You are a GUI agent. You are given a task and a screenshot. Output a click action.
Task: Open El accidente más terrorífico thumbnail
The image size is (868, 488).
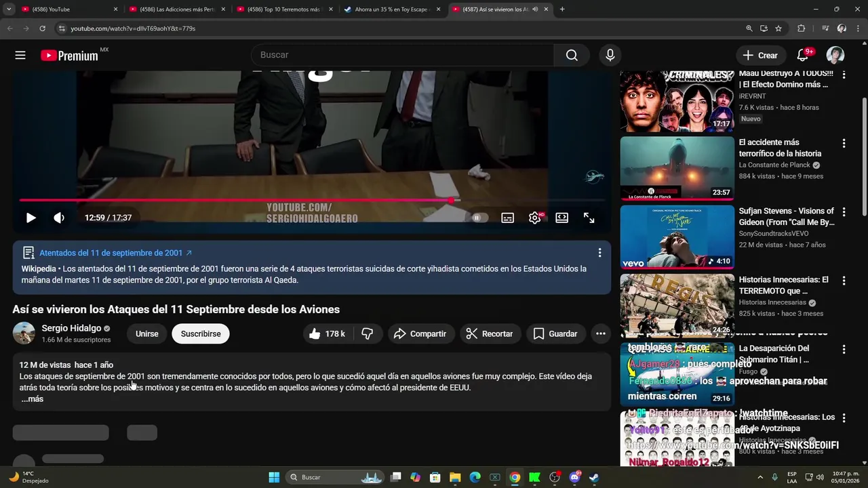677,169
